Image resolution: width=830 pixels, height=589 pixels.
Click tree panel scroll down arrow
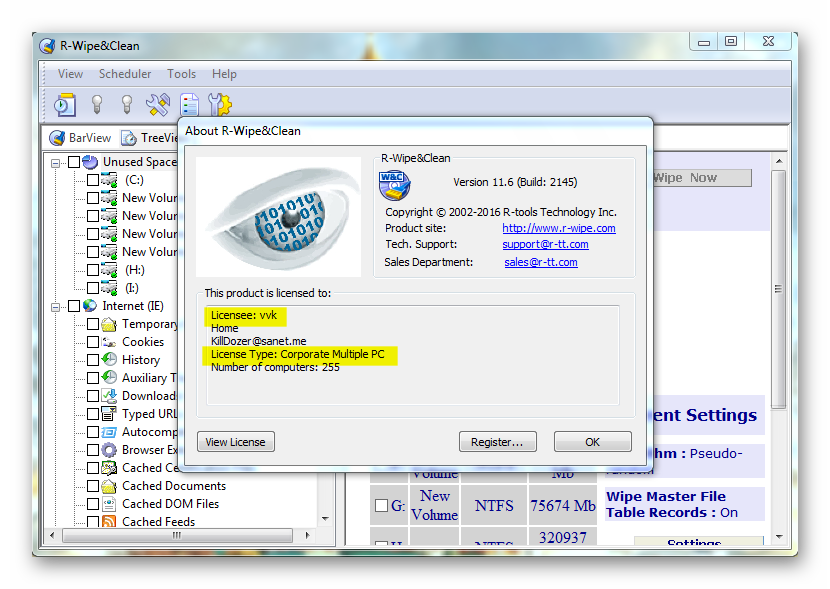[325, 519]
